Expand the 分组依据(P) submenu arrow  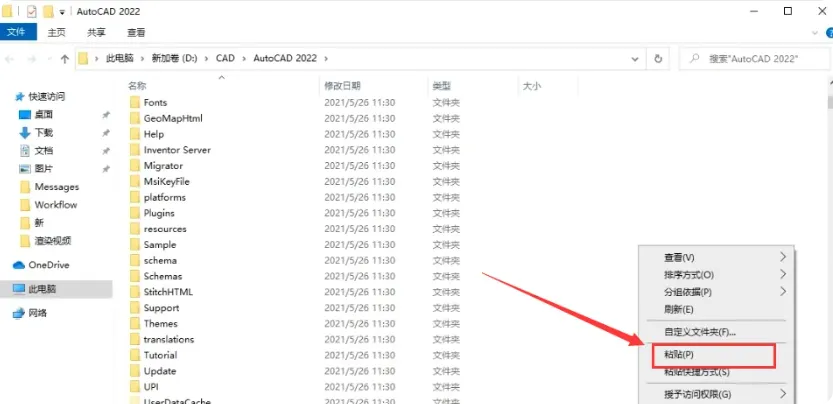point(783,291)
